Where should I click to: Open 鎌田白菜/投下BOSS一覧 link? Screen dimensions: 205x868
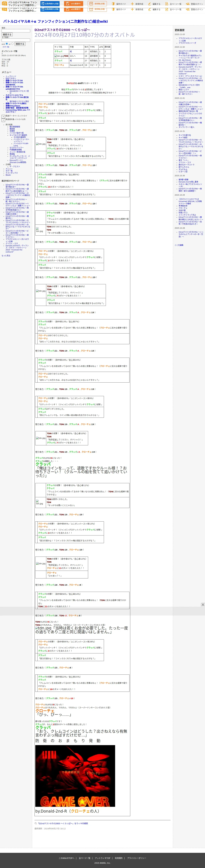coord(188,111)
